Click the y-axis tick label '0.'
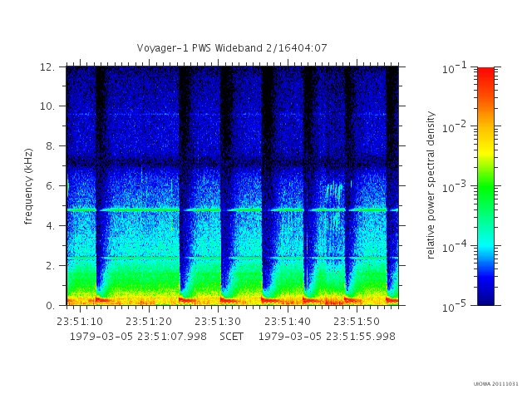 [x=50, y=305]
